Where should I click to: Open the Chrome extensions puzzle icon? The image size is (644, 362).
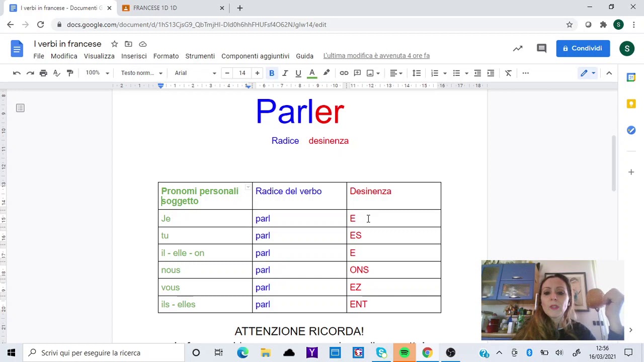click(603, 25)
